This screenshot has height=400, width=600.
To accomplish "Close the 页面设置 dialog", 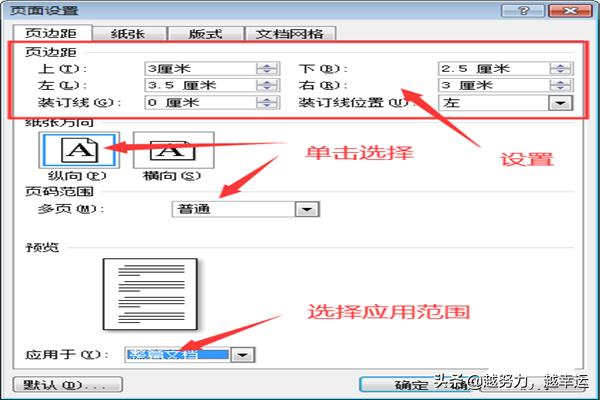I will click(x=570, y=10).
